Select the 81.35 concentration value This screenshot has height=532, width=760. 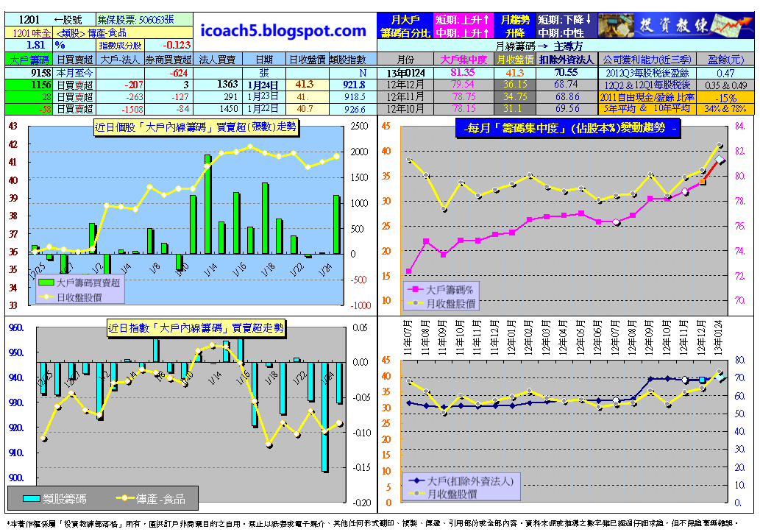click(x=464, y=73)
